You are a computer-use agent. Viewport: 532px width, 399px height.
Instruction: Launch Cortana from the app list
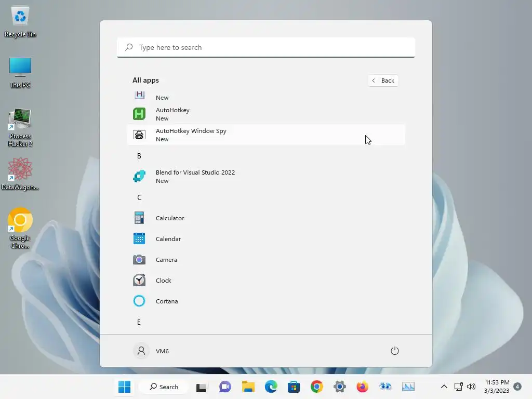(265, 301)
